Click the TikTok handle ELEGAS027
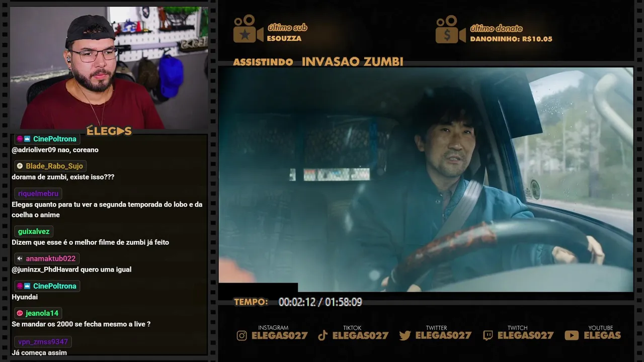 click(360, 335)
